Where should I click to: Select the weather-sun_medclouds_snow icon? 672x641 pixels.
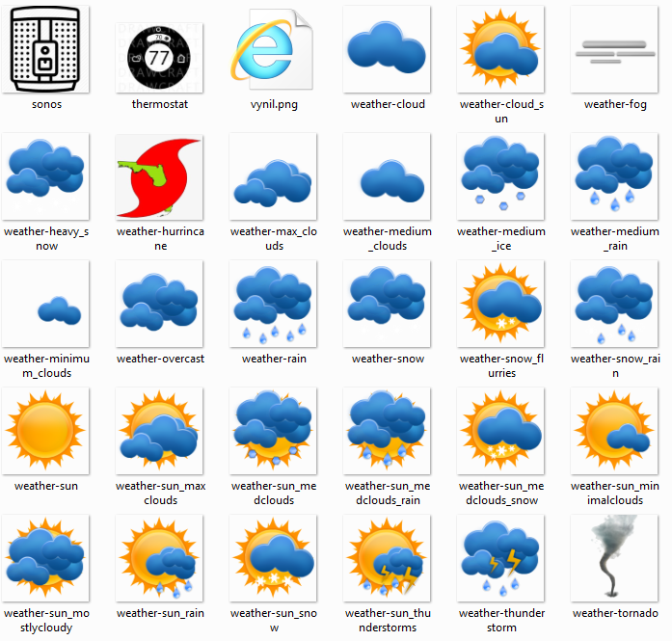point(500,431)
